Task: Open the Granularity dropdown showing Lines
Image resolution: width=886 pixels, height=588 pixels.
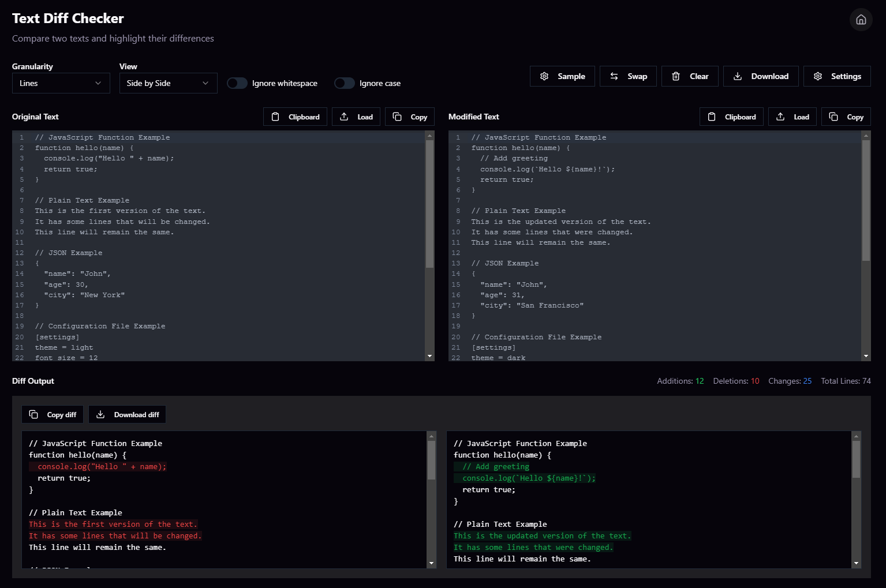Action: click(x=60, y=83)
